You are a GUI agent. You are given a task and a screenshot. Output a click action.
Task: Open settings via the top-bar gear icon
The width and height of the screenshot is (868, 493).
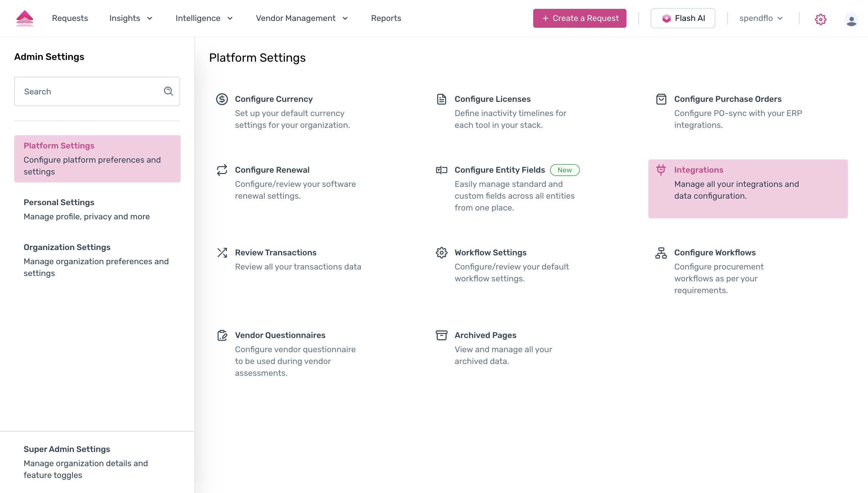click(x=821, y=19)
